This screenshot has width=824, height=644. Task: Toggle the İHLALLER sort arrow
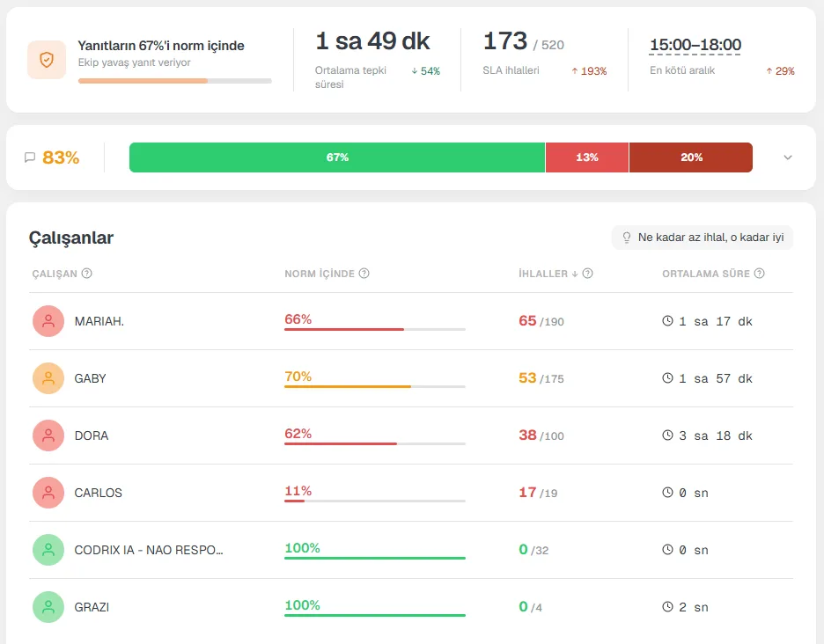tap(574, 274)
